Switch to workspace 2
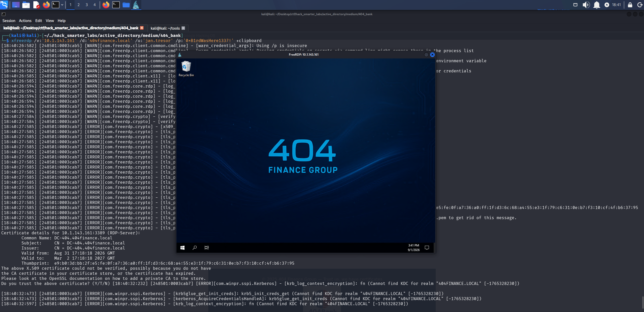This screenshot has height=312, width=644. pyautogui.click(x=79, y=5)
